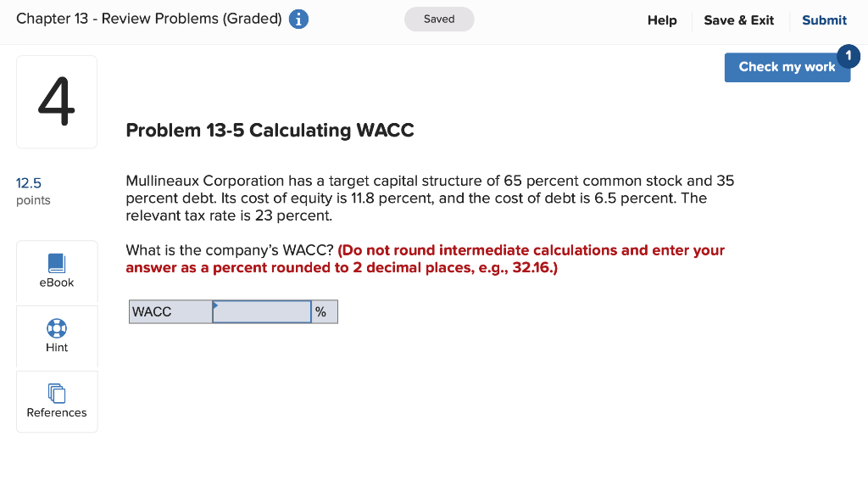Image resolution: width=868 pixels, height=492 pixels.
Task: Open the References icon in the sidebar
Action: (57, 401)
